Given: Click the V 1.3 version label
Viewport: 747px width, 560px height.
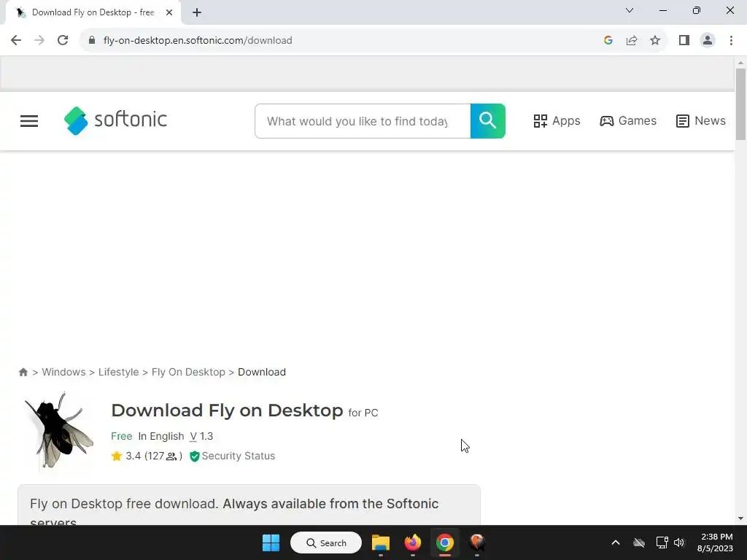Looking at the screenshot, I should click(x=201, y=436).
